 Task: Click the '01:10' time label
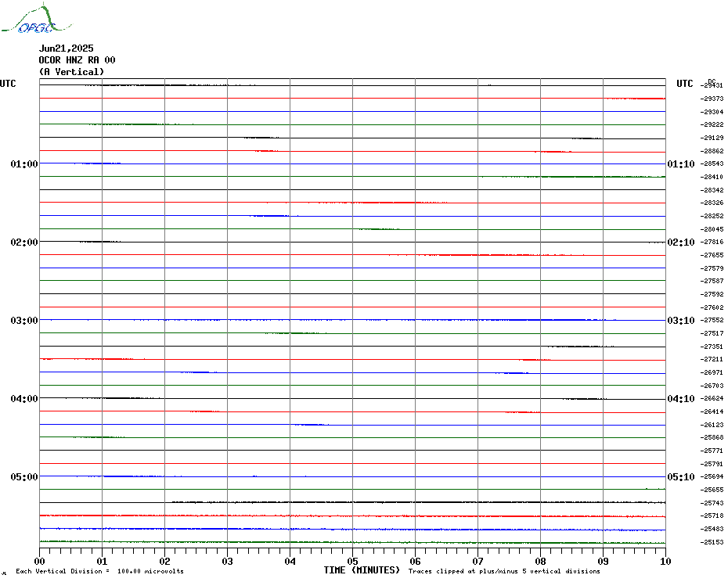[681, 163]
